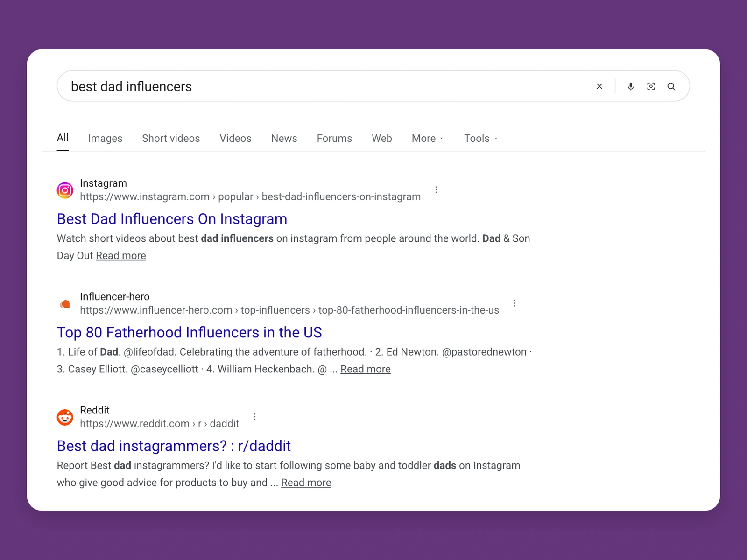Open options menu for Reddit result
The image size is (747, 560).
click(254, 417)
